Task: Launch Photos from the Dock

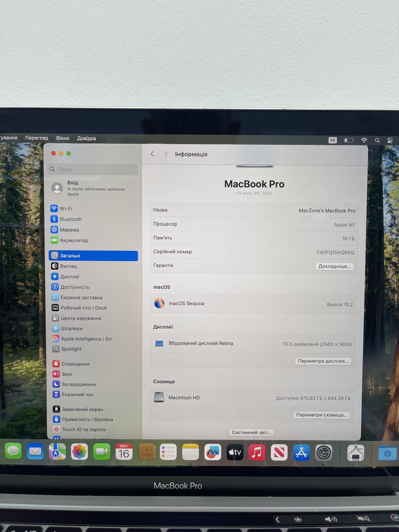Action: pos(79,452)
